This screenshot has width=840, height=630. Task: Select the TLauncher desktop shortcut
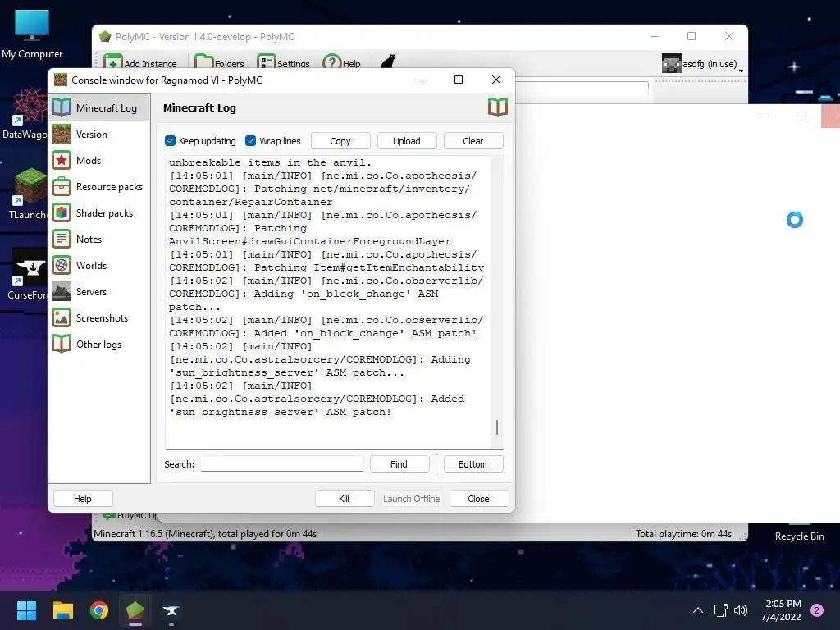[27, 194]
